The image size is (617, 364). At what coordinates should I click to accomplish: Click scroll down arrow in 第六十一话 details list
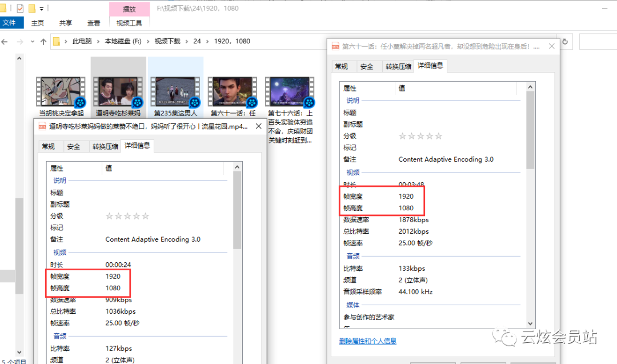click(x=530, y=323)
